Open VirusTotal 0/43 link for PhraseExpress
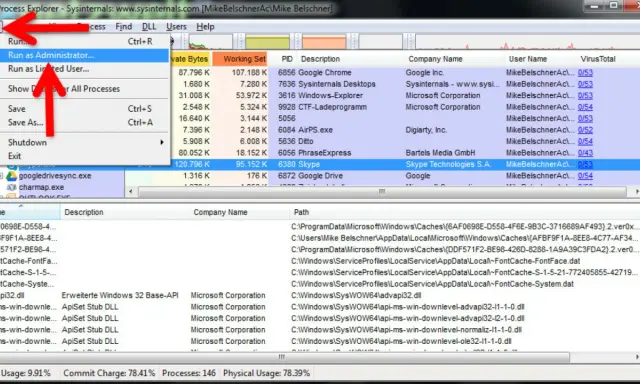Viewport: 640px width, 384px height. point(585,153)
